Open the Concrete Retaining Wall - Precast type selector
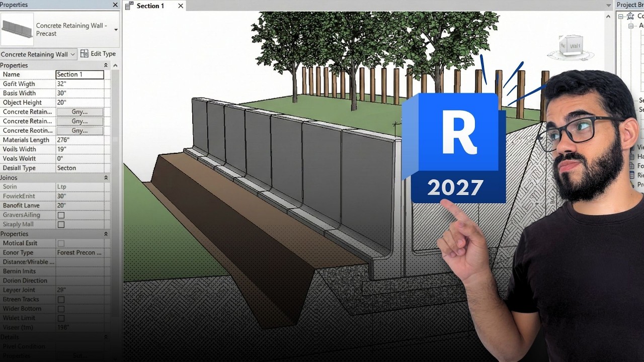 pyautogui.click(x=116, y=30)
